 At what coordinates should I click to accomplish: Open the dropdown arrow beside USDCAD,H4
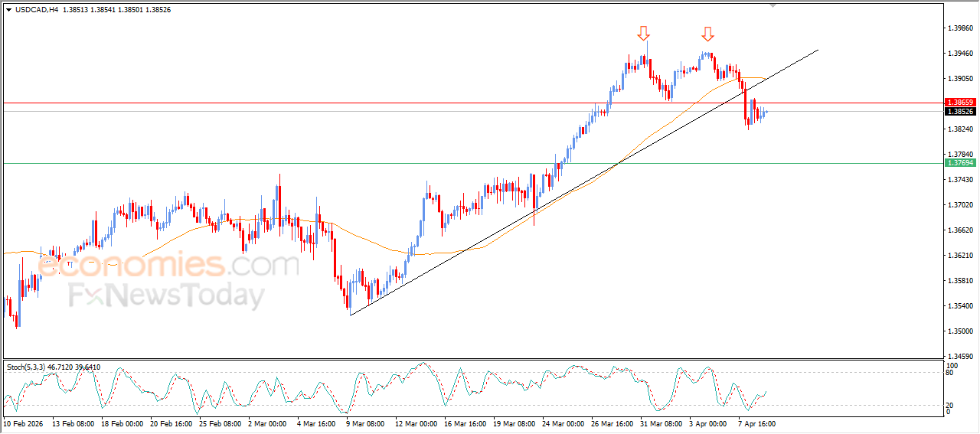click(x=8, y=10)
